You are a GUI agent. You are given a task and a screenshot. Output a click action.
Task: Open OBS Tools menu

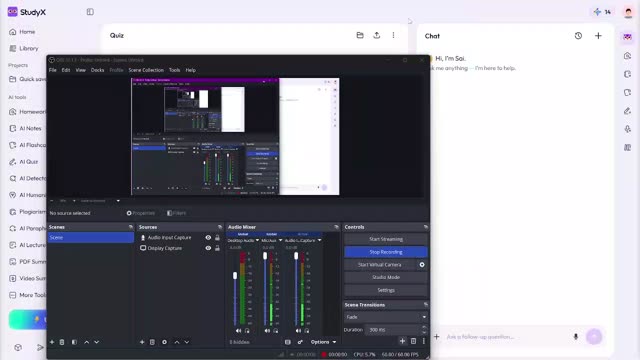pos(174,70)
